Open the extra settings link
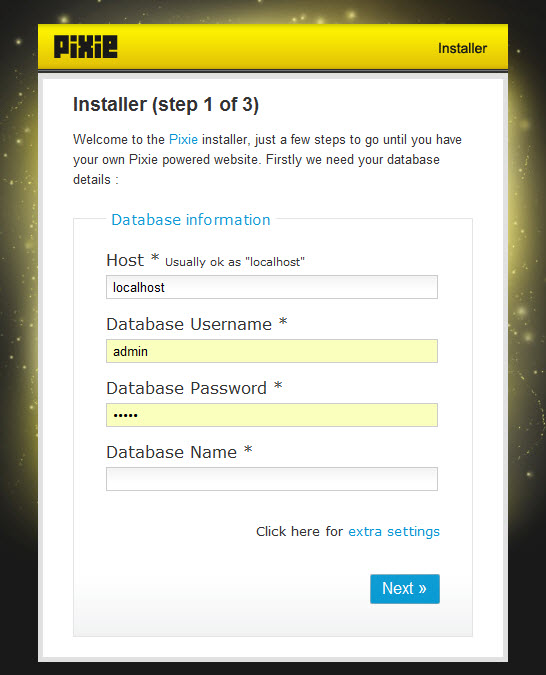The height and width of the screenshot is (675, 546). tap(394, 532)
